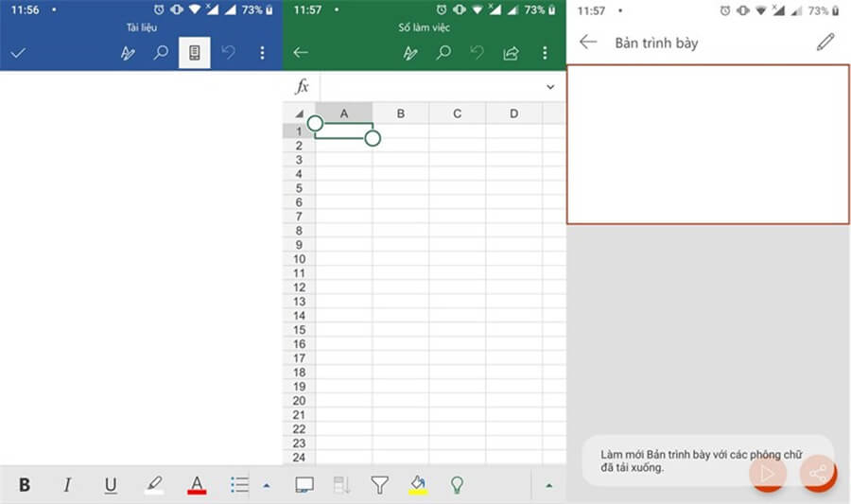Select row 10 header
Screen dimensions: 851x504
tap(299, 259)
